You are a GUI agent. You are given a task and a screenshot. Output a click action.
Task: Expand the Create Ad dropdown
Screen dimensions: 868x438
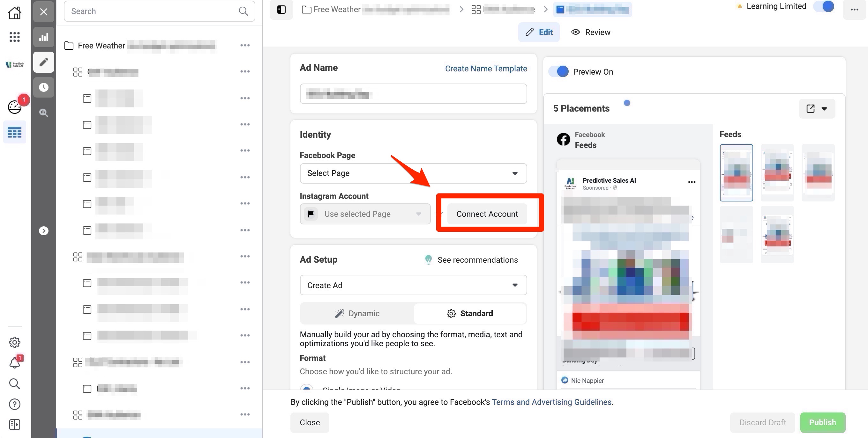tap(413, 285)
